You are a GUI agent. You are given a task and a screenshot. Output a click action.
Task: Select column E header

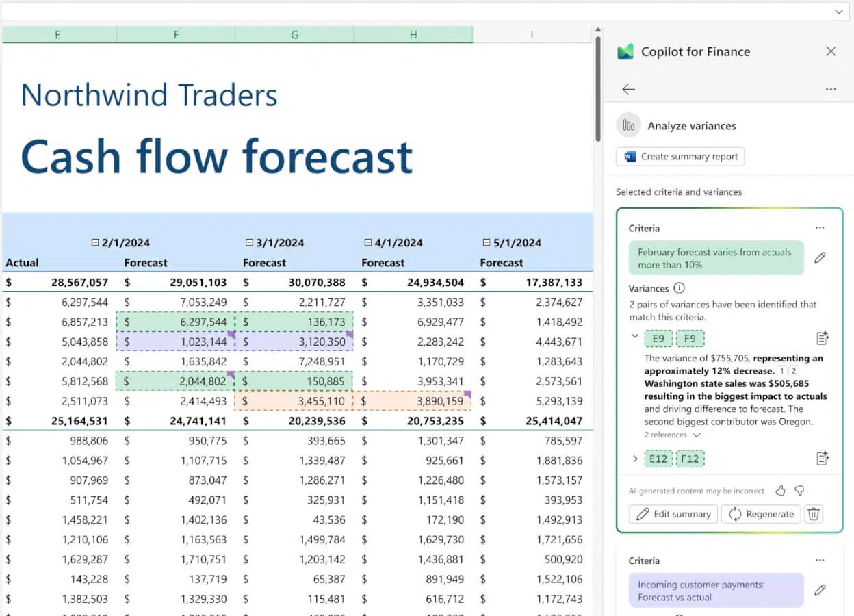[x=57, y=34]
